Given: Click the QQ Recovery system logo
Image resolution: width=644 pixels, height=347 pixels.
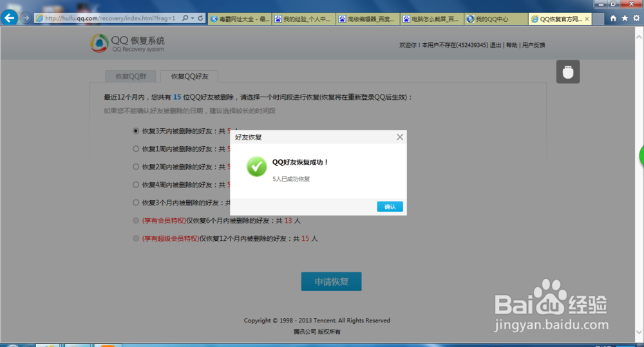Looking at the screenshot, I should click(128, 44).
